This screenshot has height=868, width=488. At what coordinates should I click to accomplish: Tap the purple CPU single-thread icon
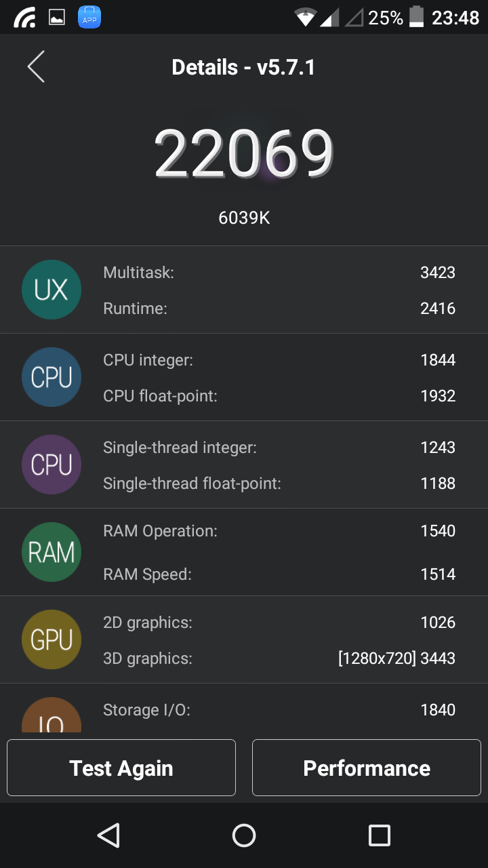(x=52, y=465)
